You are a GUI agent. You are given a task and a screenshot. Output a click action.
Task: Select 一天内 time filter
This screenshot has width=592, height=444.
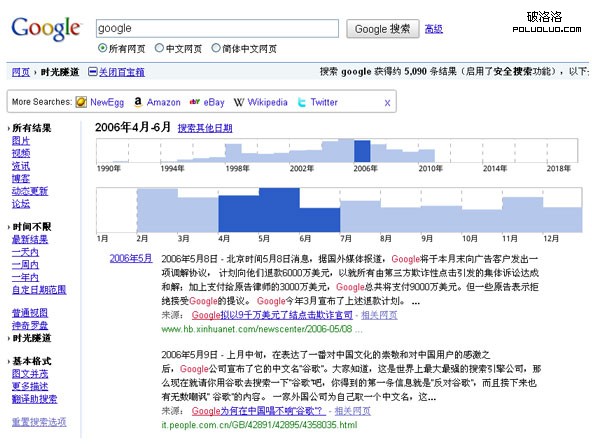tap(25, 252)
